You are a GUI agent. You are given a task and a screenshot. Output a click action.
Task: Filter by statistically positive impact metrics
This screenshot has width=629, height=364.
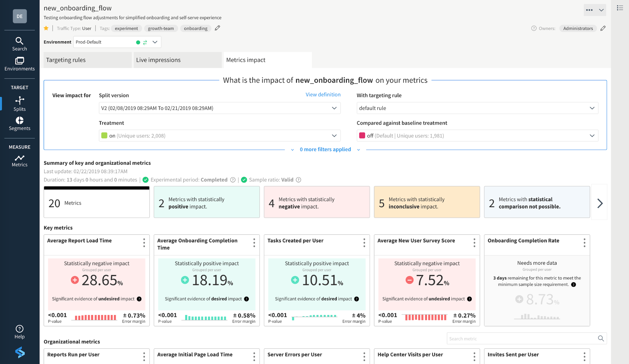coord(206,202)
